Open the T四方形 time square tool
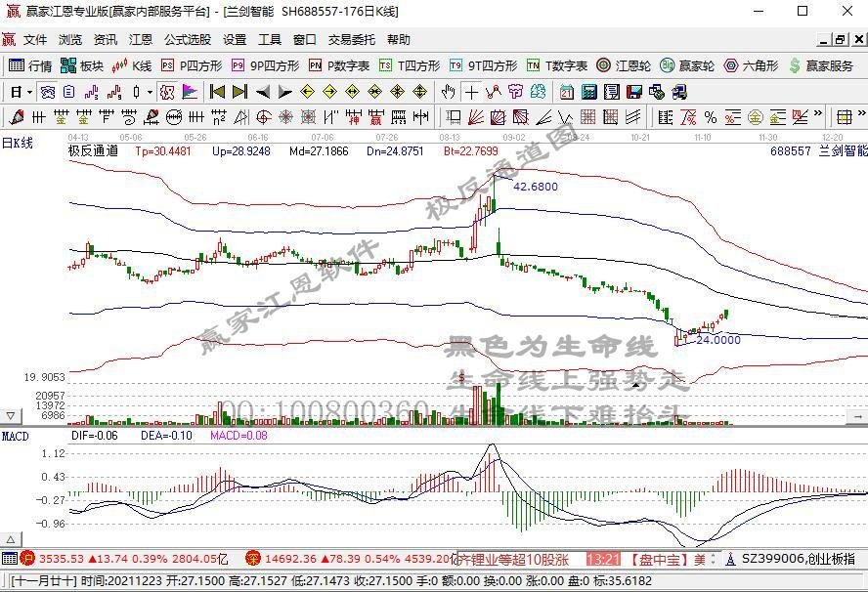This screenshot has height=592, width=868. click(x=410, y=65)
